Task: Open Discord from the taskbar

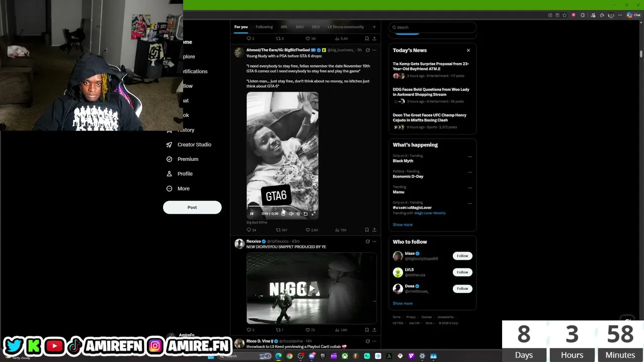Action: pos(311,356)
